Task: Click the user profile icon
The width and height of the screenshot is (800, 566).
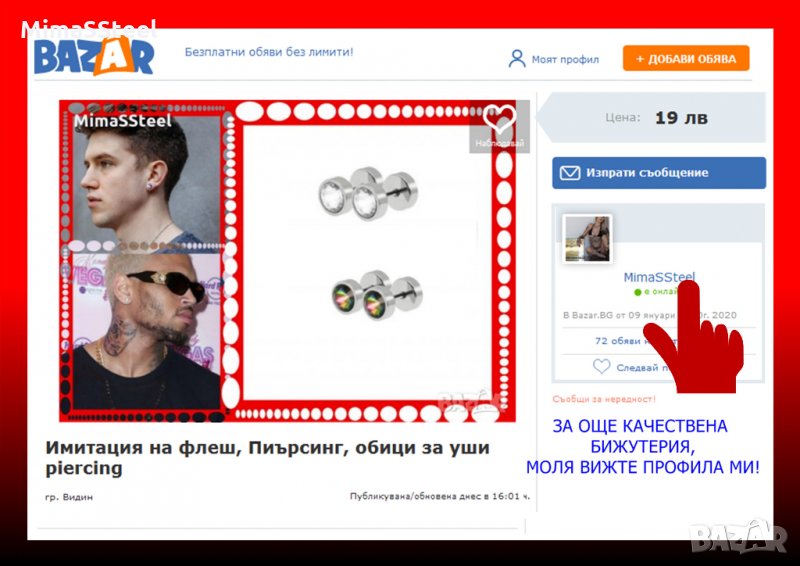Action: pyautogui.click(x=516, y=59)
